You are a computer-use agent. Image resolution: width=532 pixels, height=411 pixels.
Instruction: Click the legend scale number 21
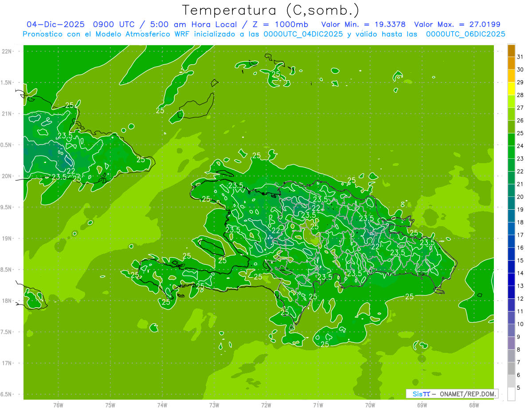pyautogui.click(x=520, y=184)
